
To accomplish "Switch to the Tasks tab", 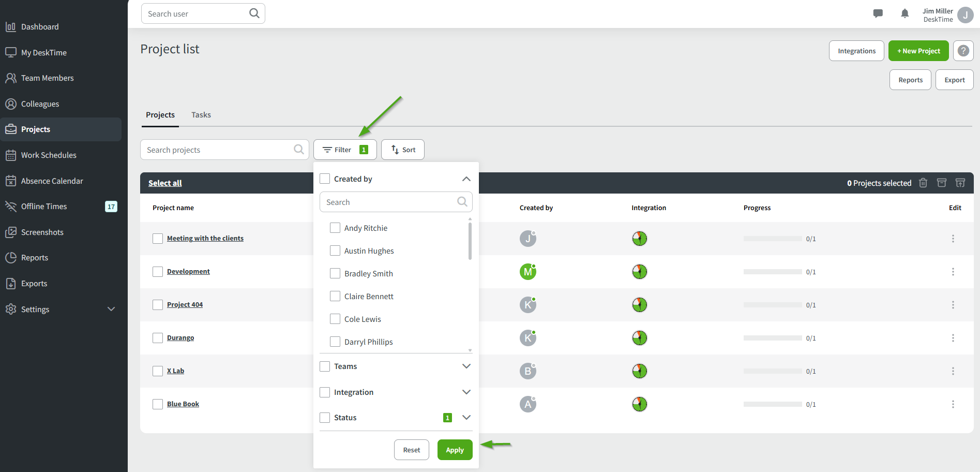I will click(x=201, y=115).
